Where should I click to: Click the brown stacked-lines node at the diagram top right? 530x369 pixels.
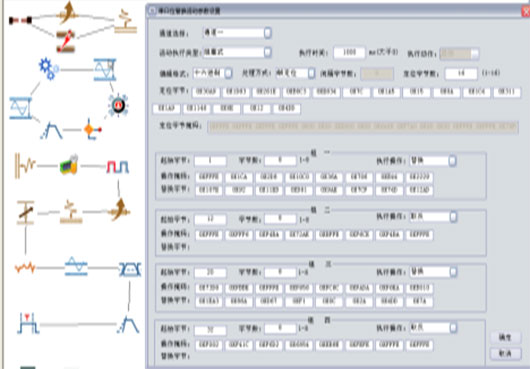pos(125,22)
